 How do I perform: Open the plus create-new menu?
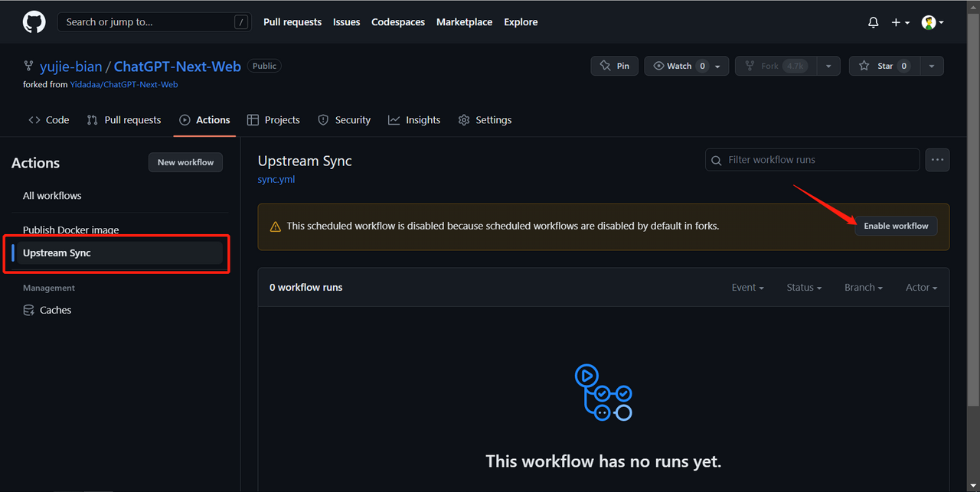coord(900,23)
